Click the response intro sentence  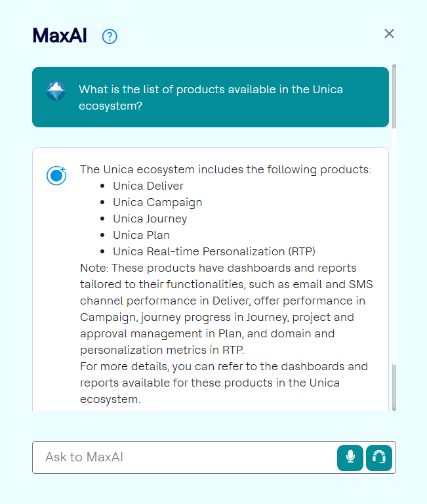tap(225, 169)
